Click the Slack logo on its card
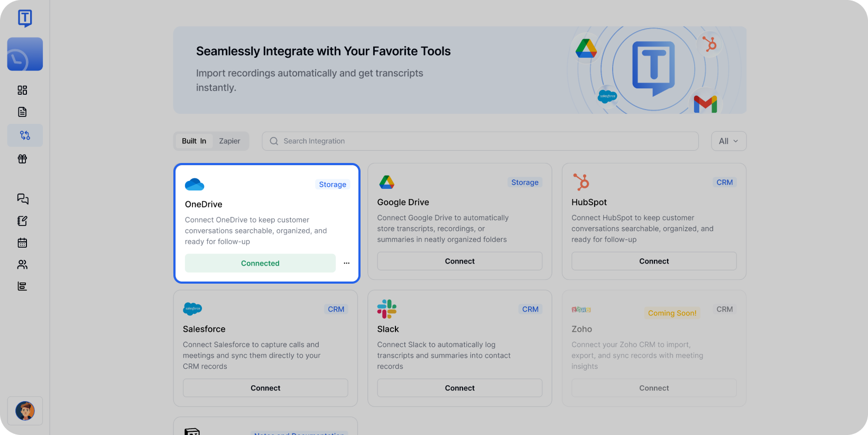The height and width of the screenshot is (435, 868). pos(387,309)
